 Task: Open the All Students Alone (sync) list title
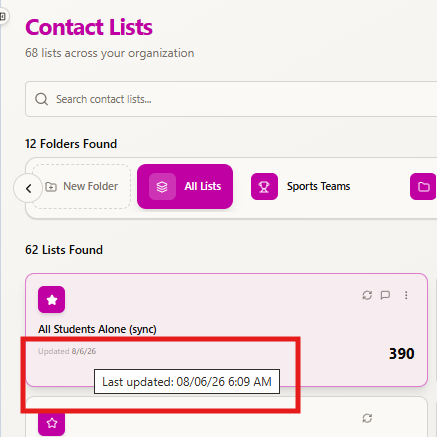(x=97, y=329)
